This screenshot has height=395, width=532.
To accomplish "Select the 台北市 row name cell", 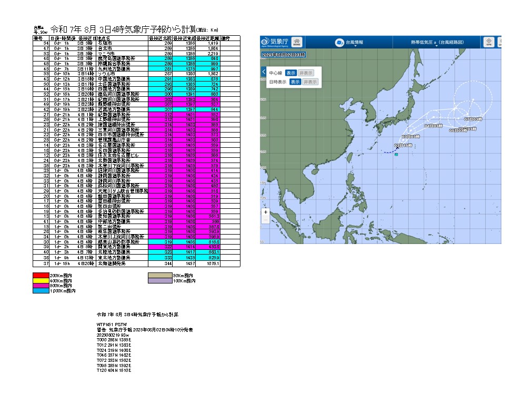I will click(x=122, y=48).
